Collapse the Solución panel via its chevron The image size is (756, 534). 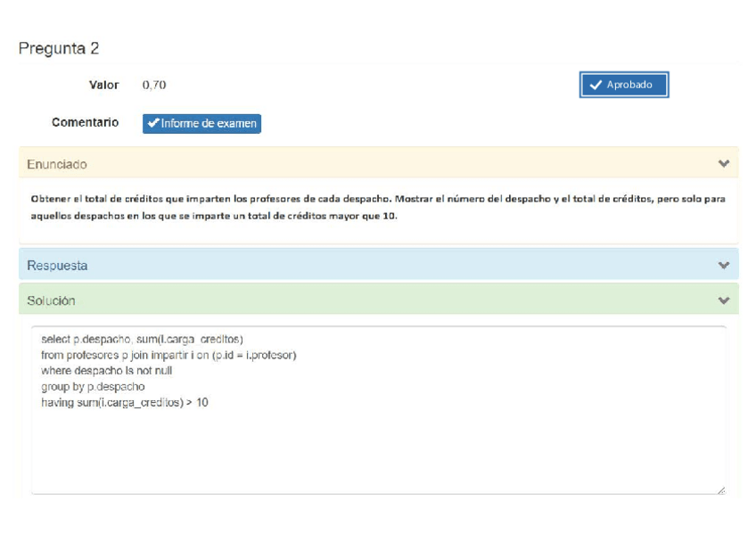[723, 301]
